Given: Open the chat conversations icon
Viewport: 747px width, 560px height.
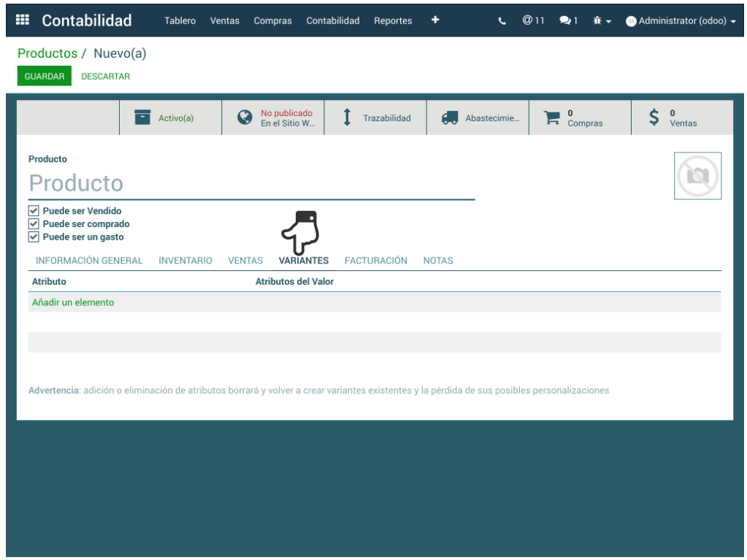Looking at the screenshot, I should point(568,20).
